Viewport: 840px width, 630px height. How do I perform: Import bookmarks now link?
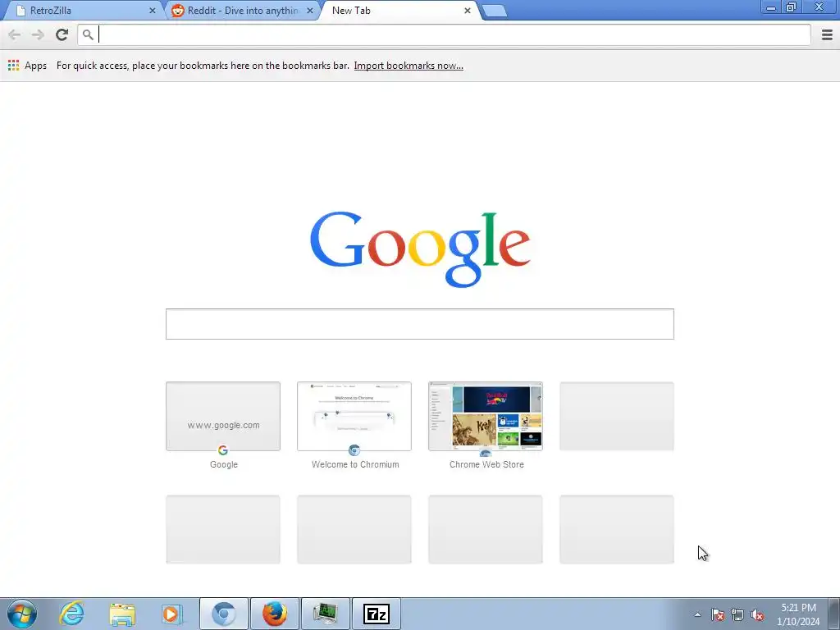(x=409, y=66)
